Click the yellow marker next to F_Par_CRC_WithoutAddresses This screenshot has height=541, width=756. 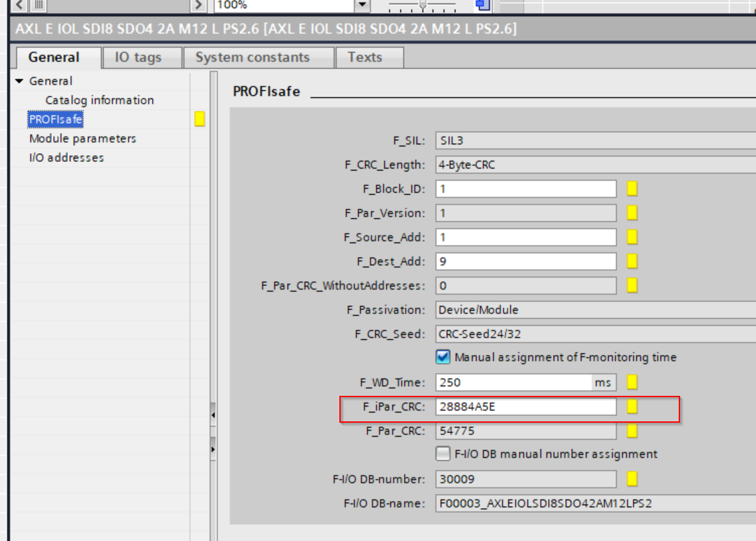click(632, 286)
